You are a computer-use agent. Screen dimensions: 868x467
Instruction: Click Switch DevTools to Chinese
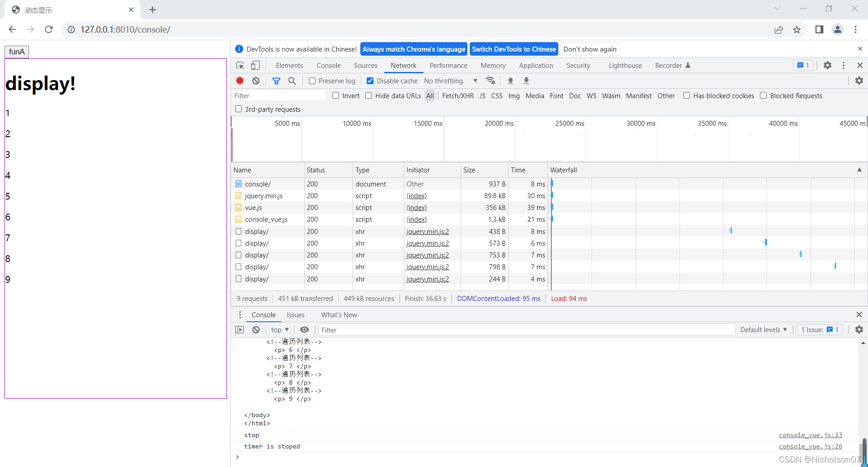(514, 49)
